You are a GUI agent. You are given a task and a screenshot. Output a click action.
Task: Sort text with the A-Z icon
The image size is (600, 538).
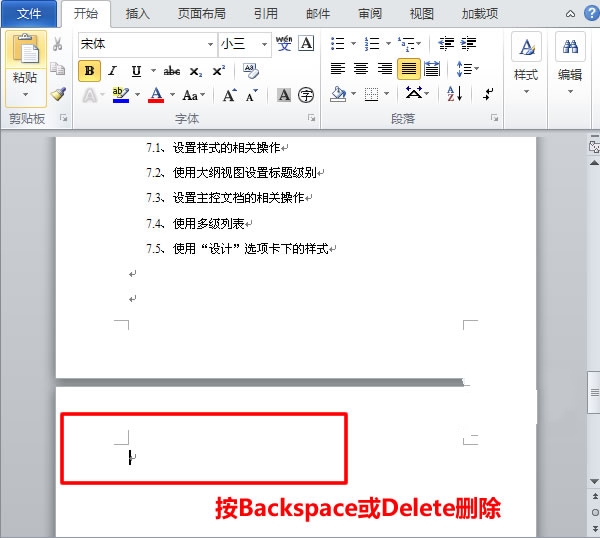coord(455,93)
